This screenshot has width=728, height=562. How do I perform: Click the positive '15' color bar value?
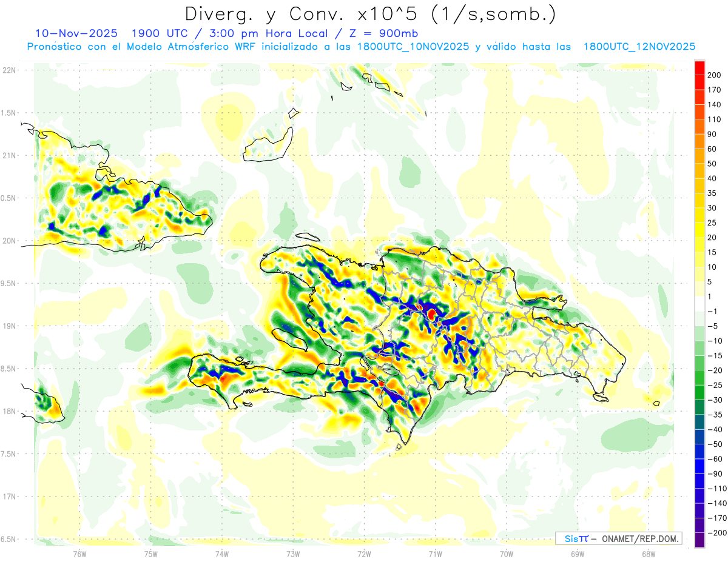coord(713,252)
